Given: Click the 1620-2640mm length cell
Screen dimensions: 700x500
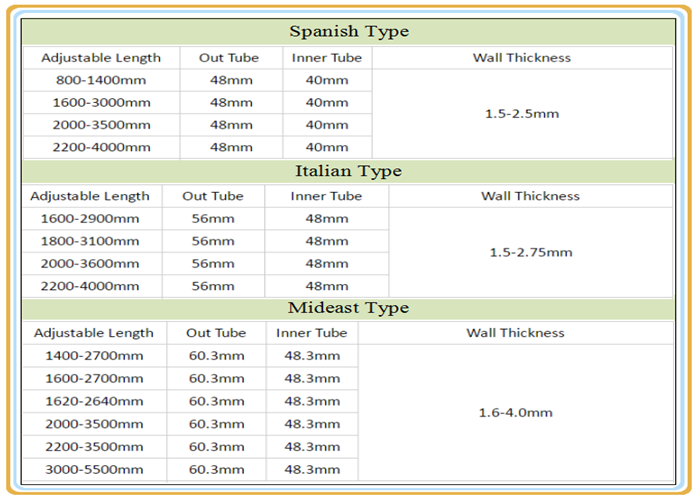Looking at the screenshot, I should (95, 401).
